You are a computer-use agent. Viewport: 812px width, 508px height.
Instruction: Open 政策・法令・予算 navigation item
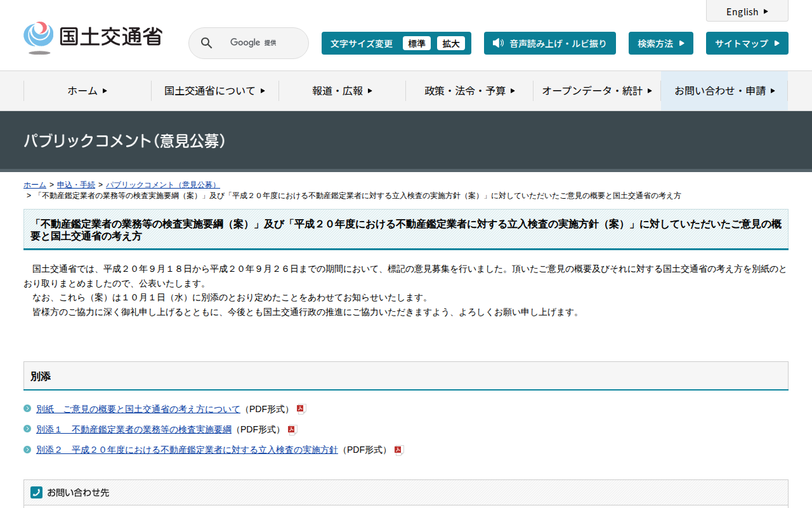pos(470,91)
